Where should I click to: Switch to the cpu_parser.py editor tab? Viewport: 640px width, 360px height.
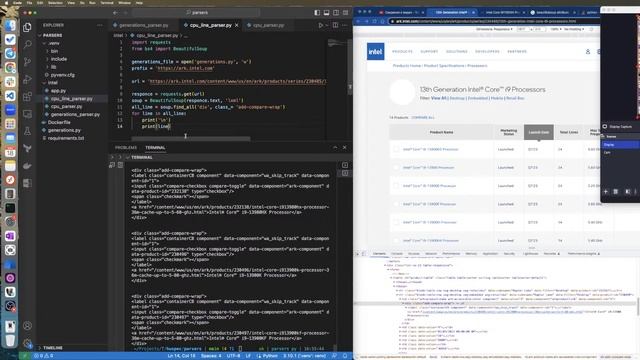tap(268, 25)
